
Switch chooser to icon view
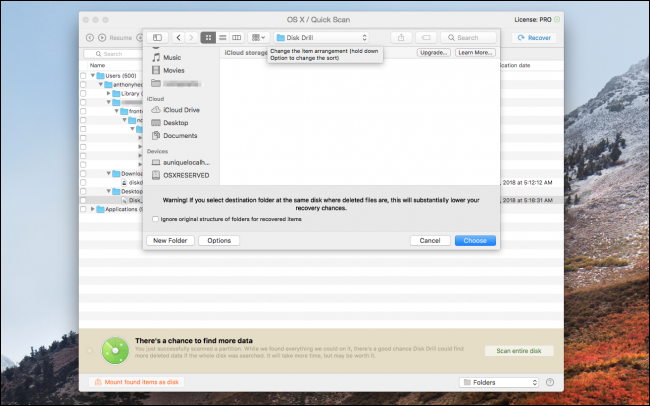[208, 38]
